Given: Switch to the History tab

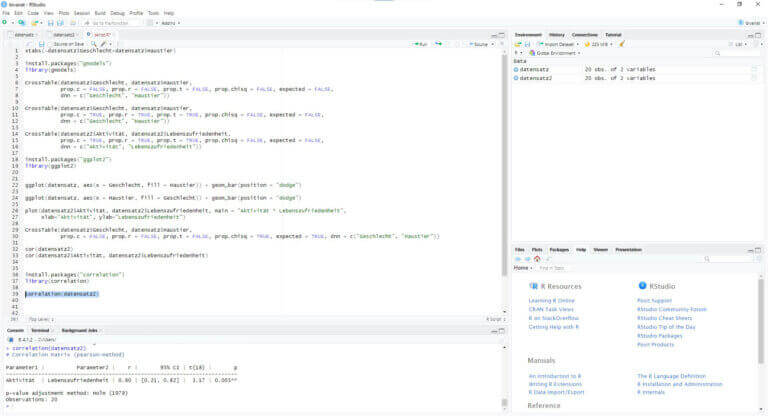Looking at the screenshot, I should point(556,35).
